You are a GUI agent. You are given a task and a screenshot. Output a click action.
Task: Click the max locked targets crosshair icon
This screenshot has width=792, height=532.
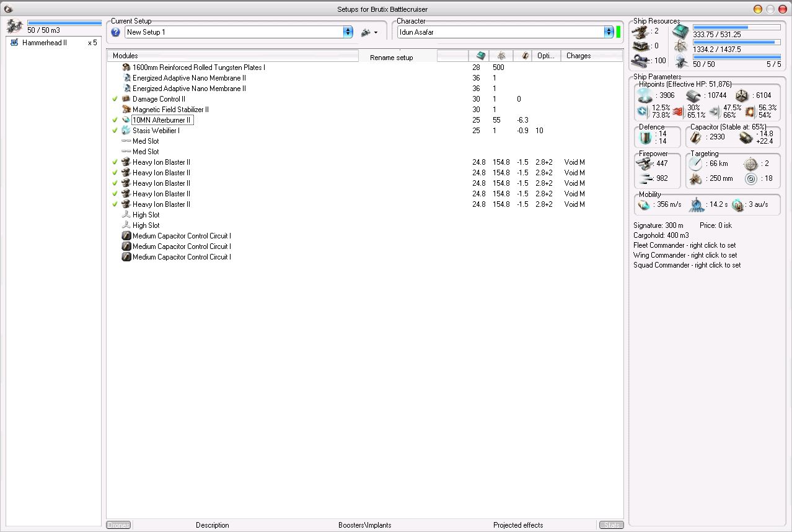click(750, 164)
